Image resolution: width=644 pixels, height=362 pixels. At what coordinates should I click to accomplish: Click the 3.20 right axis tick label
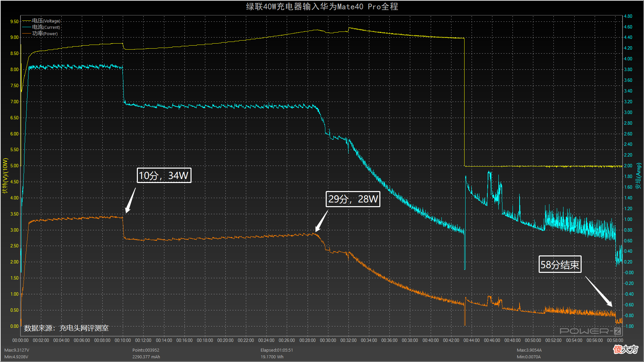pyautogui.click(x=628, y=102)
